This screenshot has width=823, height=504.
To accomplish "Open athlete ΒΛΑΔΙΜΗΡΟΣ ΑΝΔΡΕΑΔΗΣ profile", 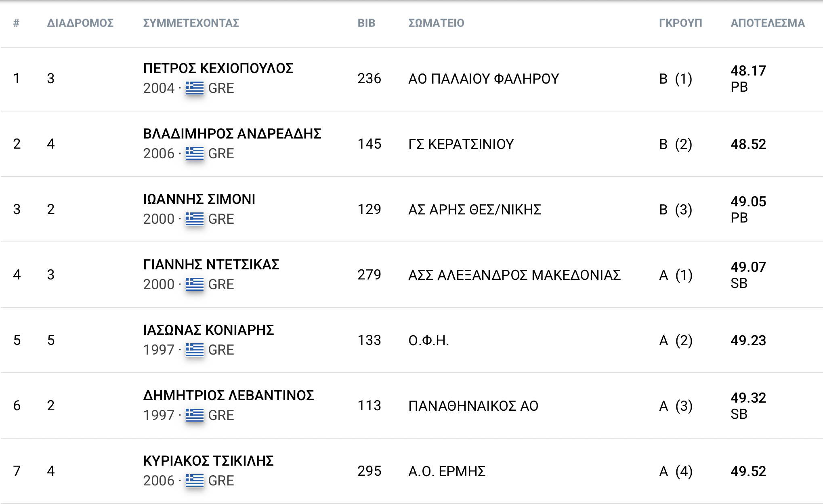I will pos(232,134).
